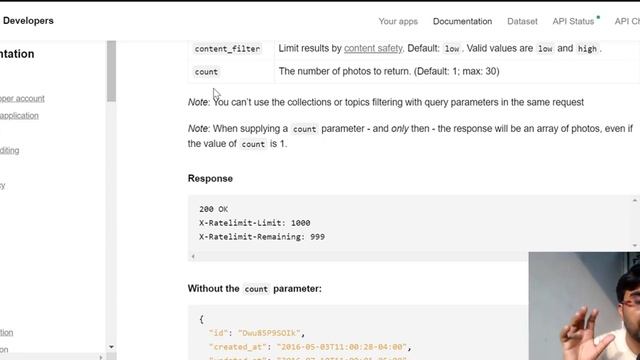Image resolution: width=640 pixels, height=360 pixels.
Task: Select the content_filter parameter name
Action: 227,49
